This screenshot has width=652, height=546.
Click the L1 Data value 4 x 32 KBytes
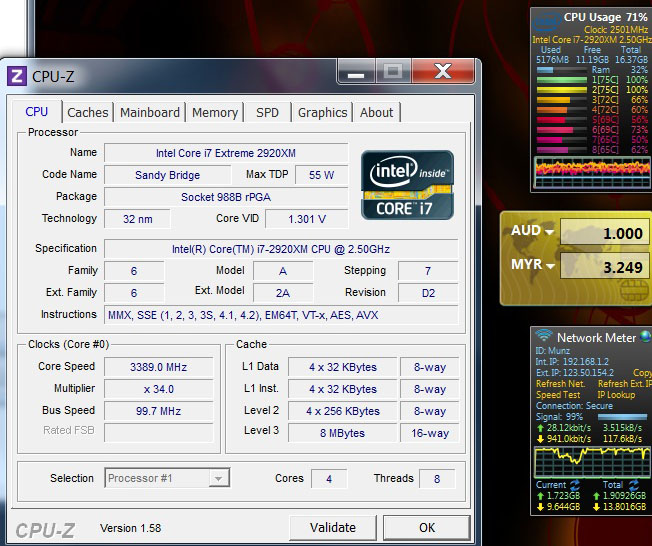coord(343,367)
